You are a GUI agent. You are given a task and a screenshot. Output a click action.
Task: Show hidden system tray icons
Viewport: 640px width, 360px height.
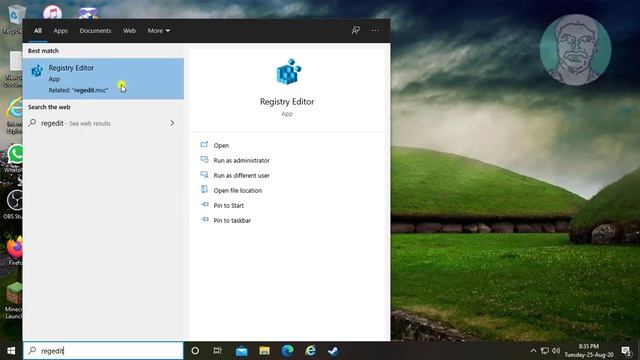[533, 351]
